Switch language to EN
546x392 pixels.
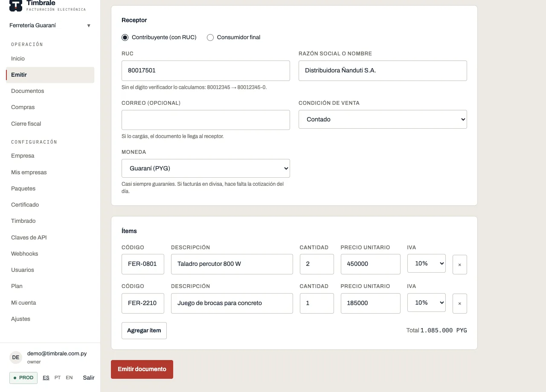pyautogui.click(x=69, y=378)
